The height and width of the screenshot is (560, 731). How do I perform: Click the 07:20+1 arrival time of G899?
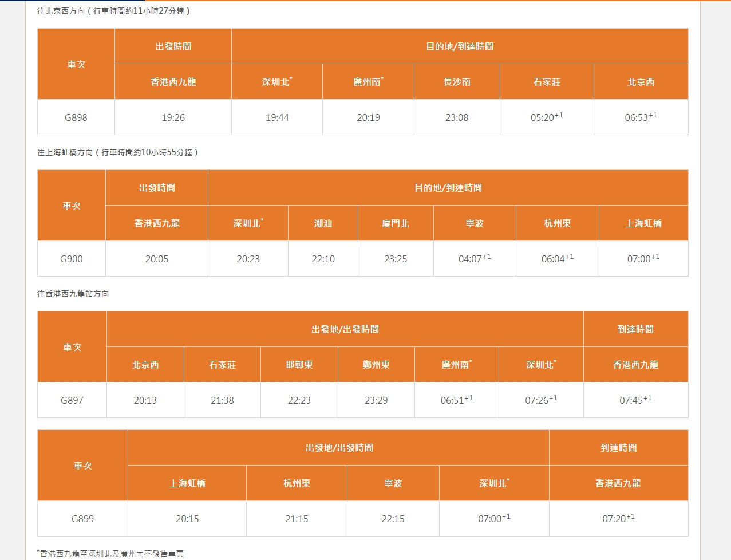(x=618, y=519)
